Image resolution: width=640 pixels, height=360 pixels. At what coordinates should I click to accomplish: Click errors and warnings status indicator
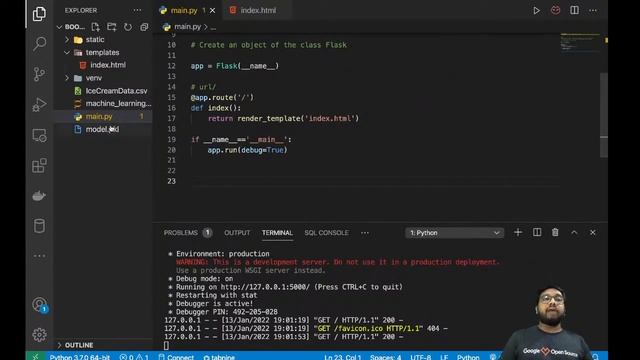(x=134, y=357)
